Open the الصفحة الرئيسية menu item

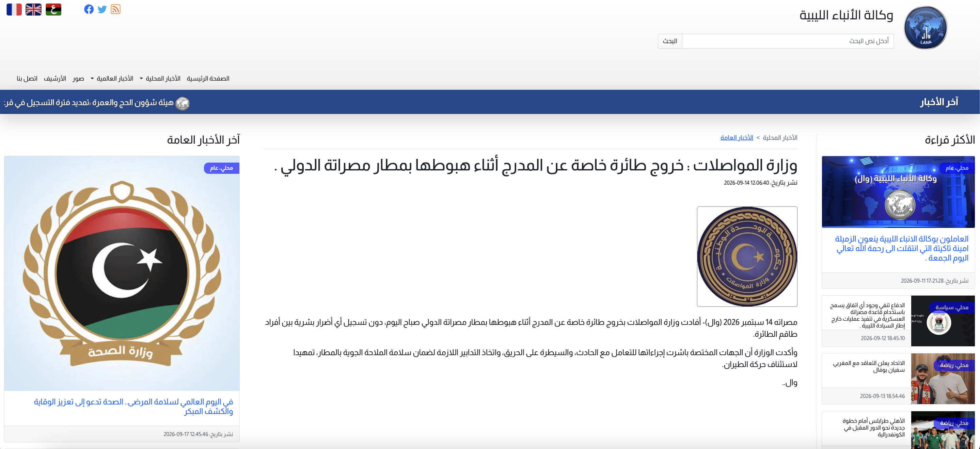(208, 78)
